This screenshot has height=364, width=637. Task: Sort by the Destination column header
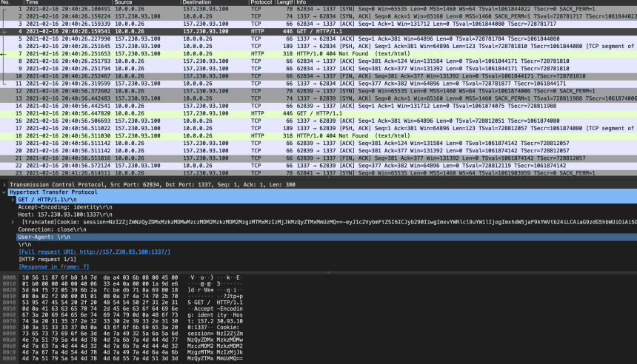pos(215,2)
